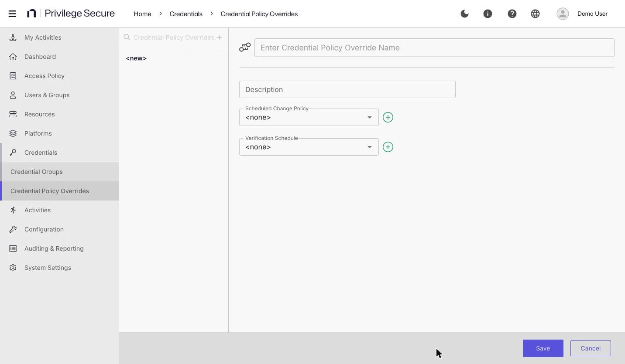Open Activities menu item
625x364 pixels.
(59, 210)
